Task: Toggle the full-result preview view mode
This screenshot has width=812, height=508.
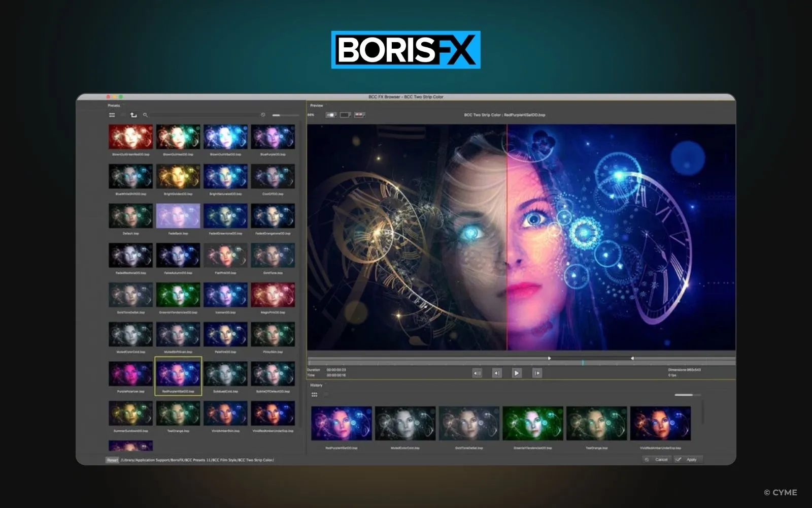Action: coord(330,115)
